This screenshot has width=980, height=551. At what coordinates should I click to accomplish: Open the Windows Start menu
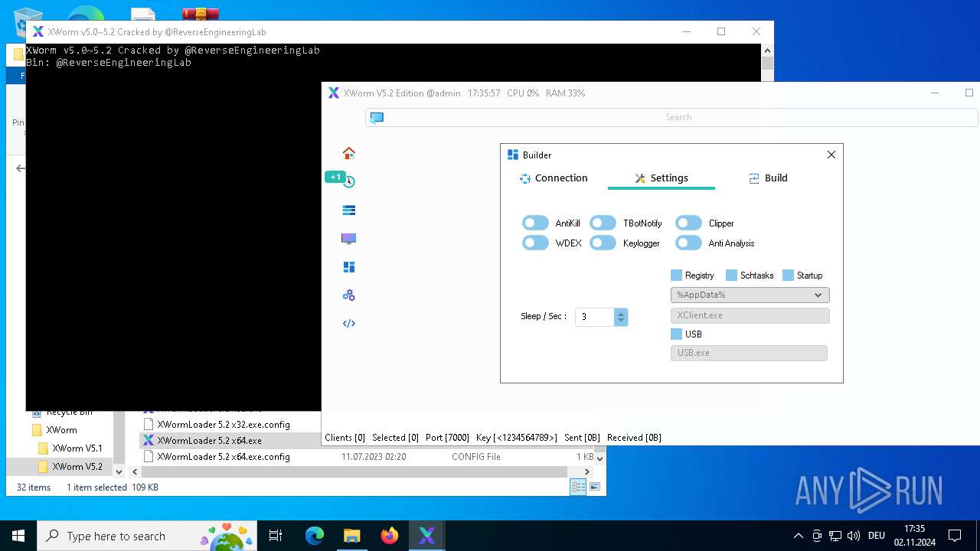[x=18, y=536]
